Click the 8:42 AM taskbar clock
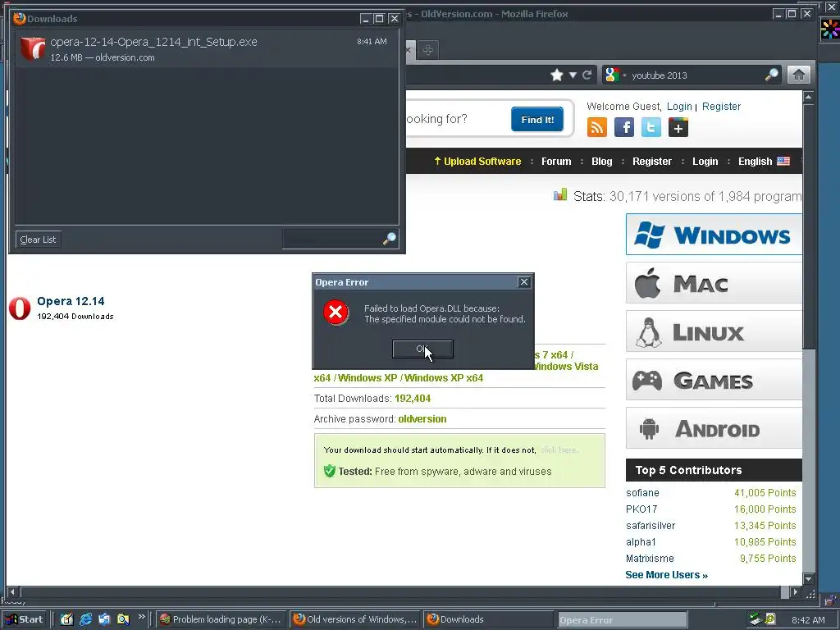This screenshot has height=630, width=840. coord(808,620)
